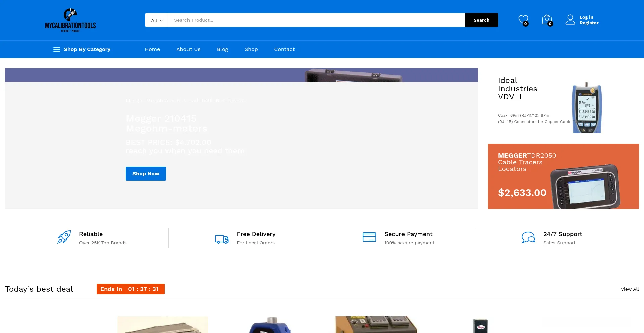This screenshot has height=333, width=644.
Task: Click the Free Delivery heading text
Action: [x=256, y=234]
